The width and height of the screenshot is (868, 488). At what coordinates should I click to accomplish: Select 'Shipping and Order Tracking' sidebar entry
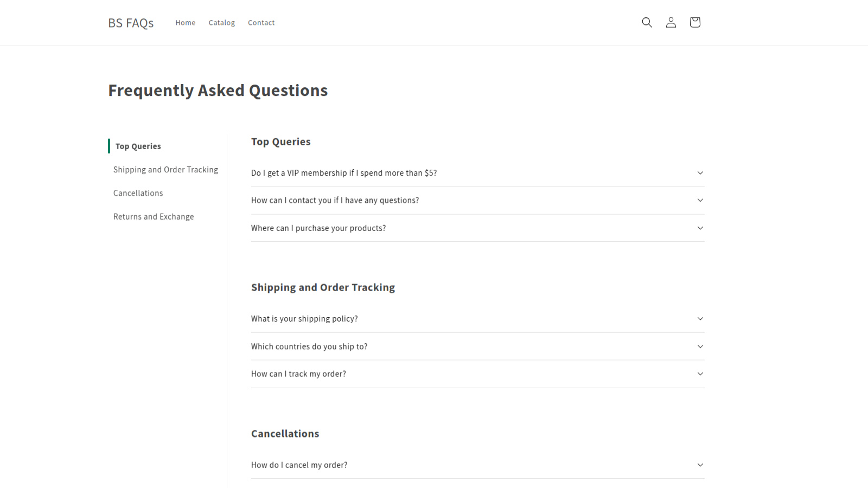coord(165,169)
